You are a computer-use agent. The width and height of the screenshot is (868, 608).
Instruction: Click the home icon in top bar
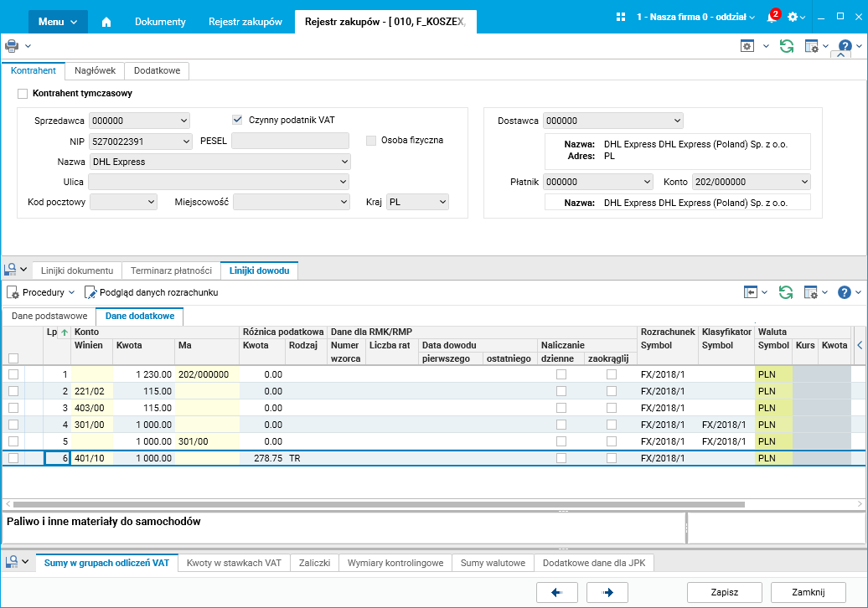coord(106,22)
